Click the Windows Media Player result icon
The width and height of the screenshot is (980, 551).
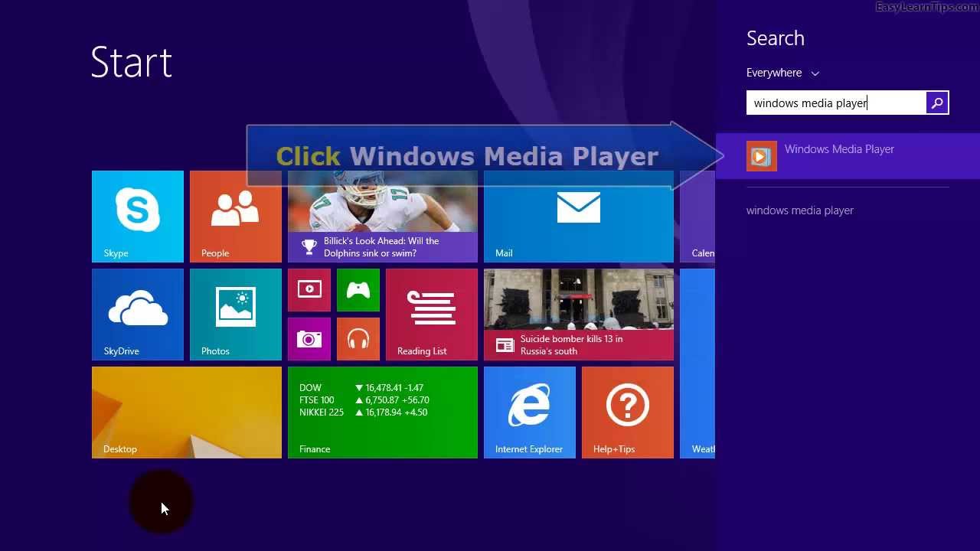tap(762, 156)
